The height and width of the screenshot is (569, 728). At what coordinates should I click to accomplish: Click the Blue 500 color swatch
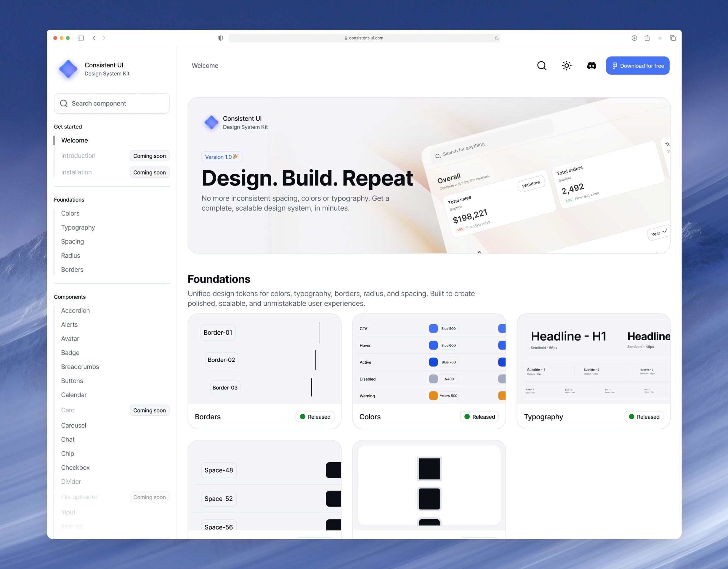pos(433,329)
